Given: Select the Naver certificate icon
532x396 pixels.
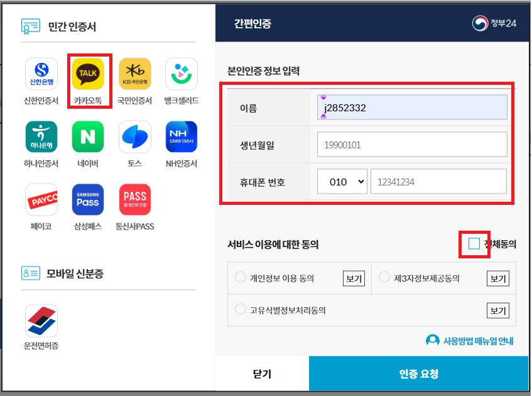Looking at the screenshot, I should click(88, 136).
